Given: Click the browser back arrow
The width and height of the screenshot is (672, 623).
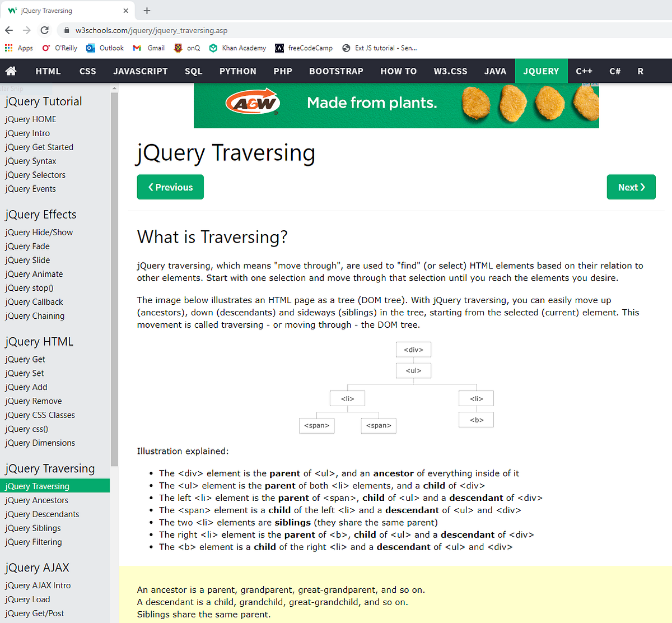Looking at the screenshot, I should [9, 30].
